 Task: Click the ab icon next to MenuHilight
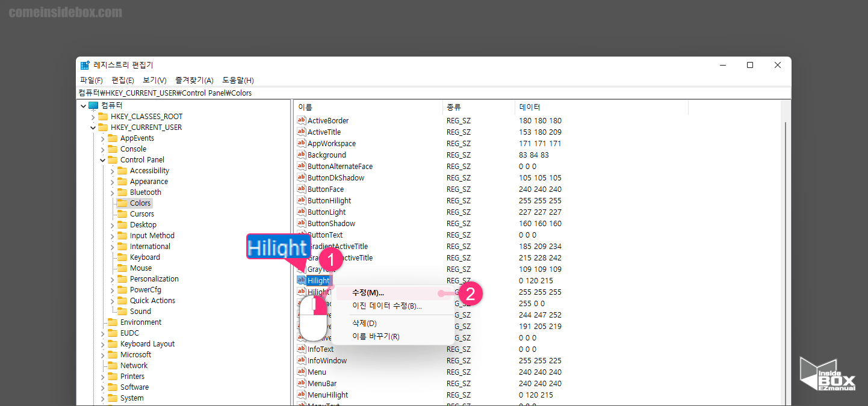click(302, 395)
